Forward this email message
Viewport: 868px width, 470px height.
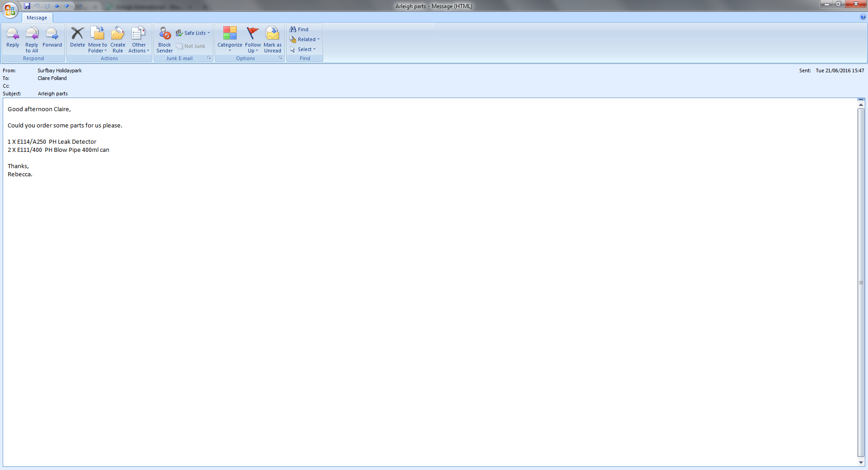tap(52, 34)
